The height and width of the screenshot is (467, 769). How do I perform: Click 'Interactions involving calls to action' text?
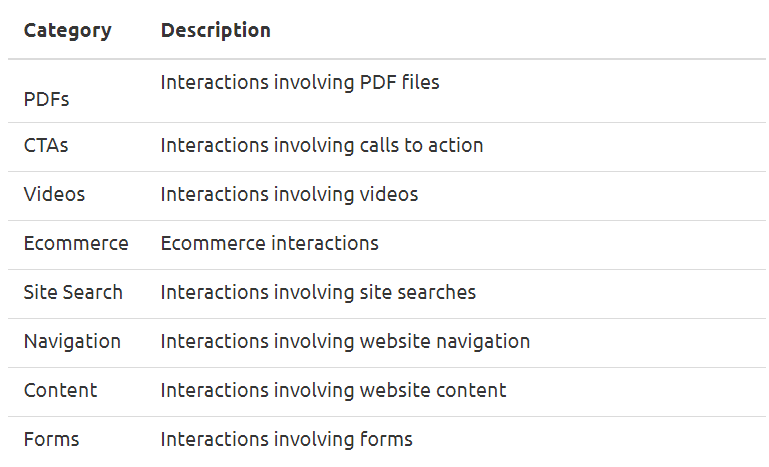point(322,146)
